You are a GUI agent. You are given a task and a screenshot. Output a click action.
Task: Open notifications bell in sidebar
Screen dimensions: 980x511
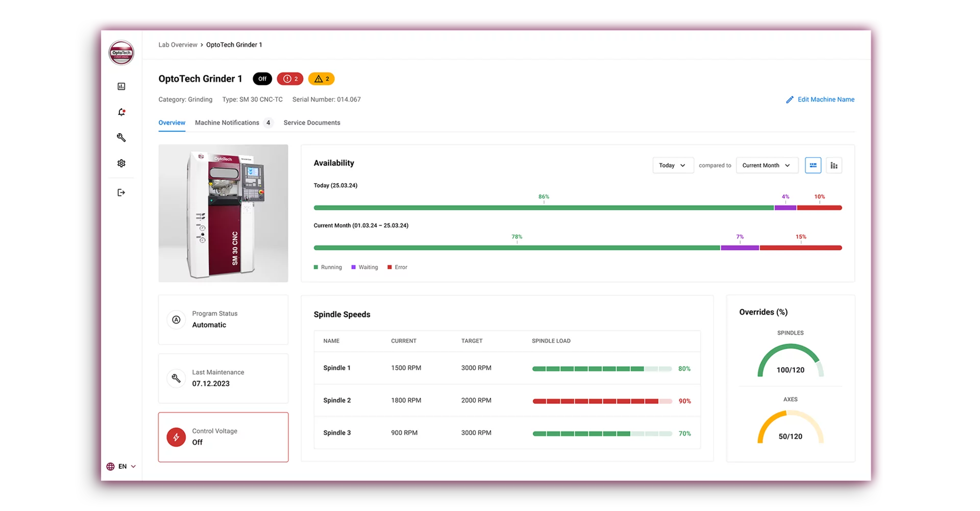click(121, 112)
